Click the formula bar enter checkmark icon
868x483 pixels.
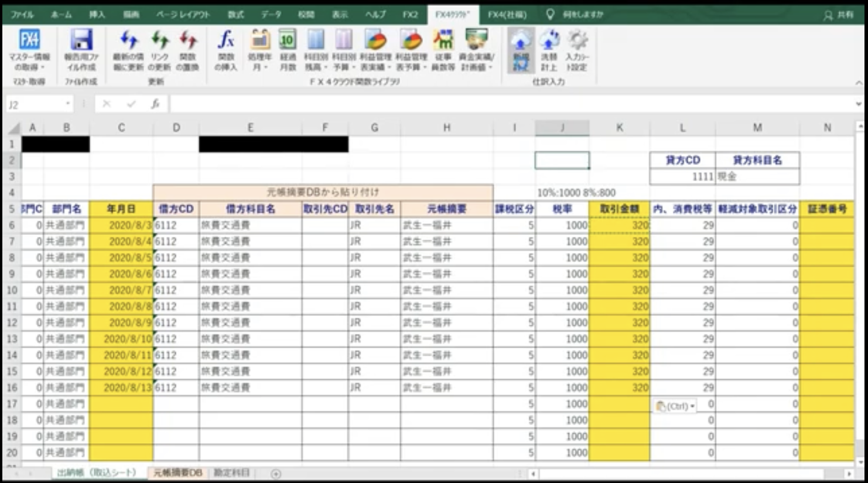(x=131, y=104)
